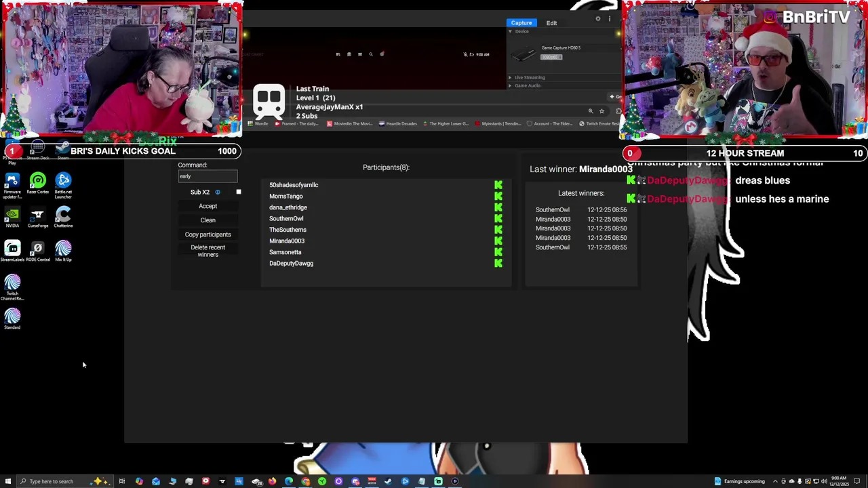868x488 pixels.
Task: Switch to the Capture tab
Action: pyautogui.click(x=521, y=23)
